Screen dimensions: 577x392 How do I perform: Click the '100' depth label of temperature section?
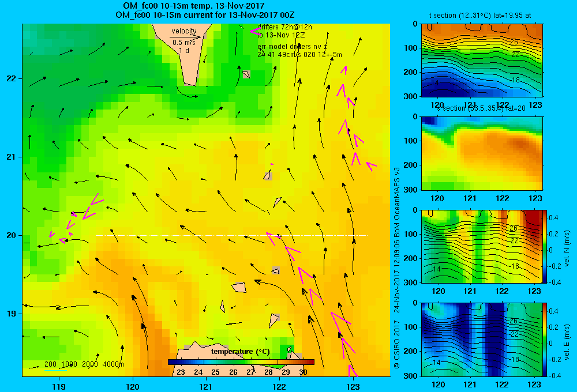pyautogui.click(x=411, y=48)
